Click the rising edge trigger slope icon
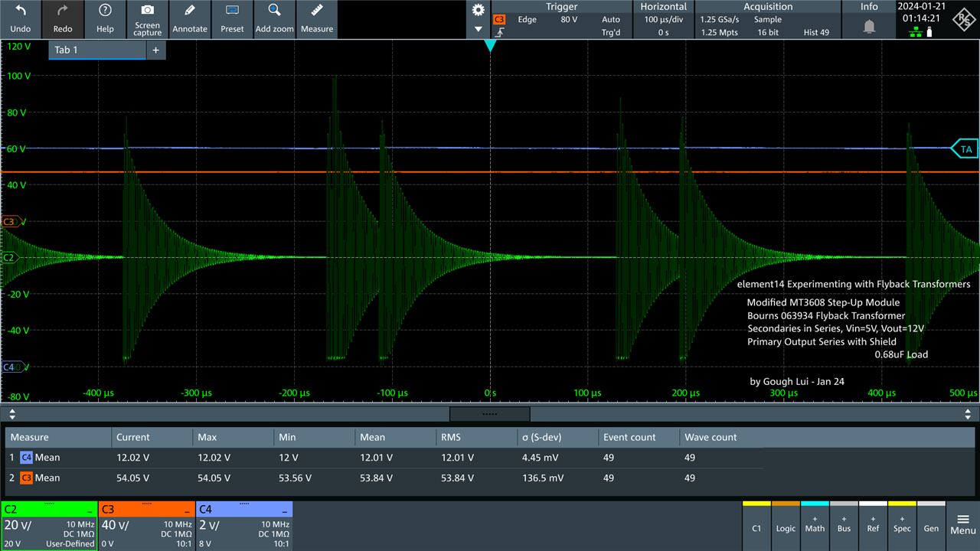Viewport: 980px width, 551px height. click(x=499, y=33)
